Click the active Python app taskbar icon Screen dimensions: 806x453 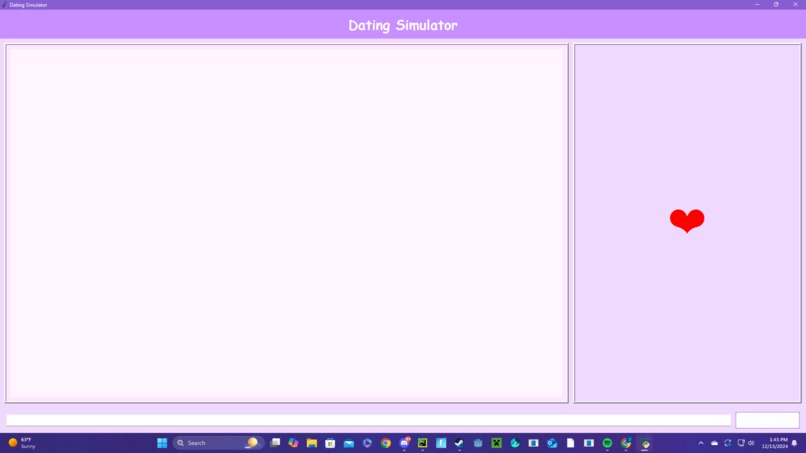click(x=645, y=443)
